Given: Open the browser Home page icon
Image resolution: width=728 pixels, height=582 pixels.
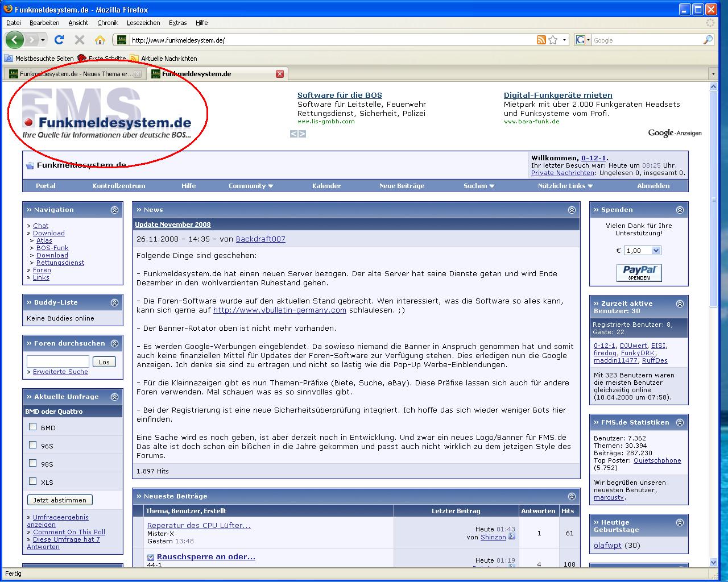Looking at the screenshot, I should click(100, 40).
